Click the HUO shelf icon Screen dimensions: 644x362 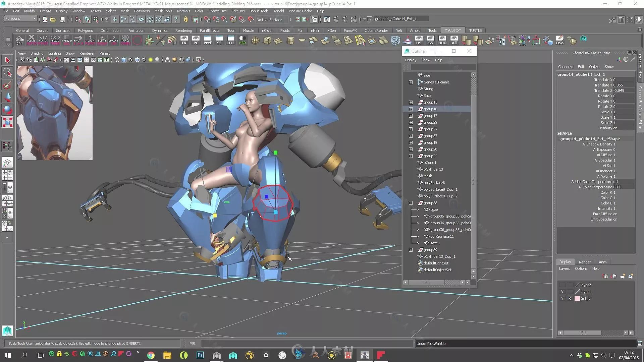(442, 40)
